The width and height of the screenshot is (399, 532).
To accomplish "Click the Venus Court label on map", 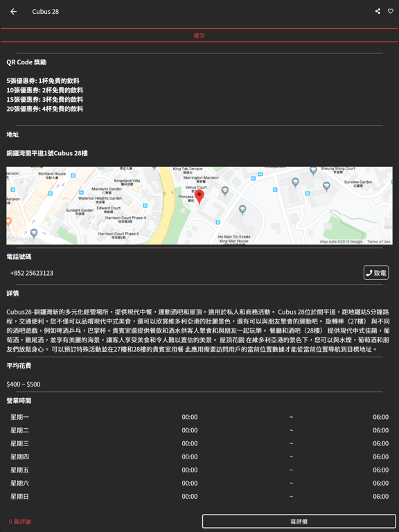I will (196, 187).
